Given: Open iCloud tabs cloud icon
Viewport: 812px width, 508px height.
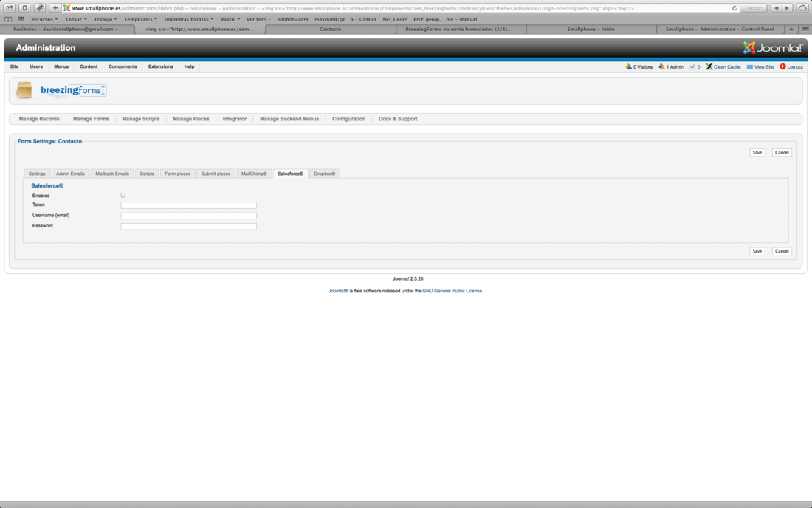Looking at the screenshot, I should (802, 8).
